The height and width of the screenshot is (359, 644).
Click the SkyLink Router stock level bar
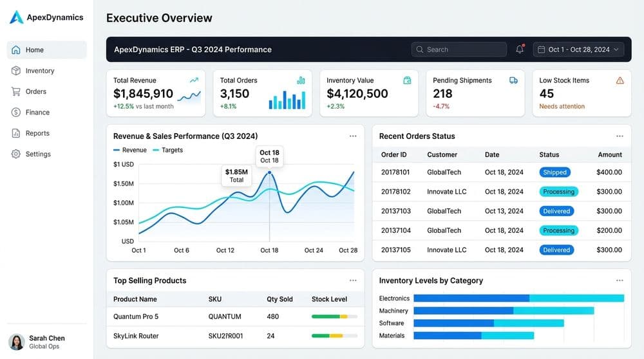click(334, 336)
